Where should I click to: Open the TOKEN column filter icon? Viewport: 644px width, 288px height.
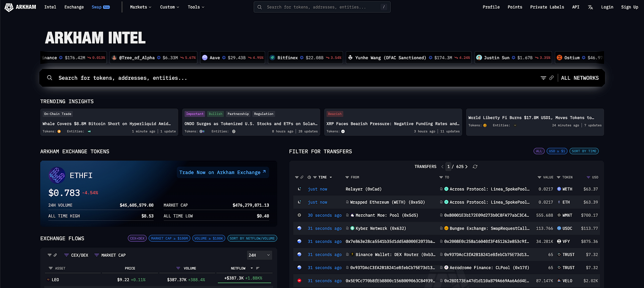pyautogui.click(x=558, y=177)
